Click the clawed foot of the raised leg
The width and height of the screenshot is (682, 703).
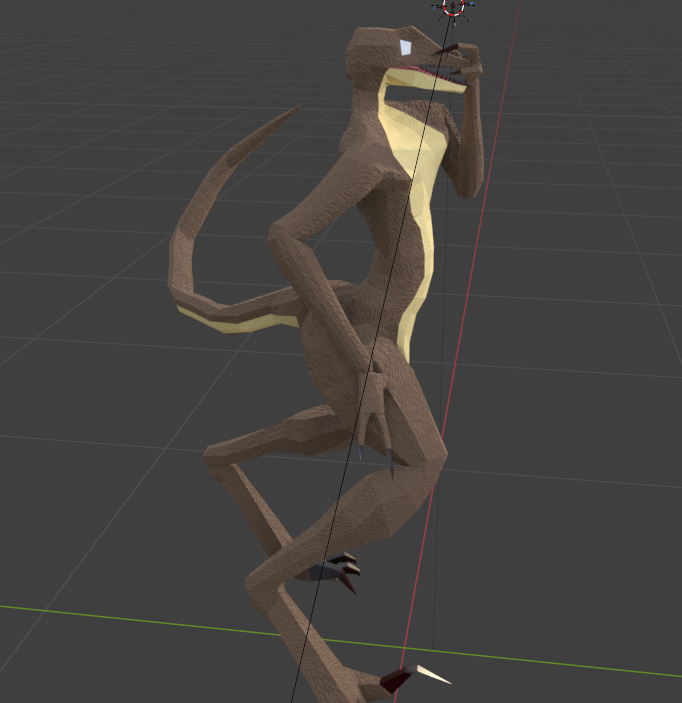pos(337,571)
